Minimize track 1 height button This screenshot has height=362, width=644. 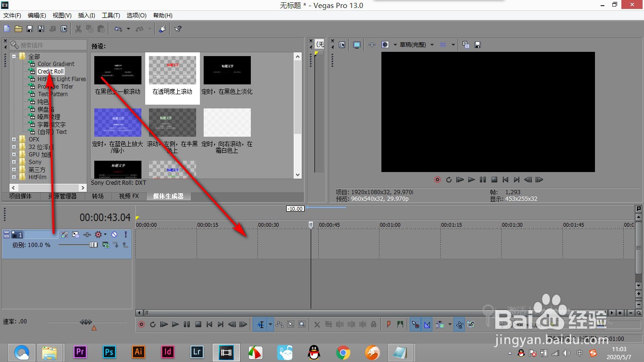pyautogui.click(x=7, y=232)
